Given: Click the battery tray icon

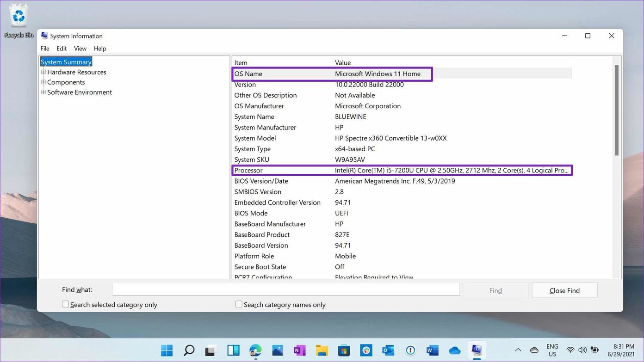Looking at the screenshot, I should (x=594, y=350).
